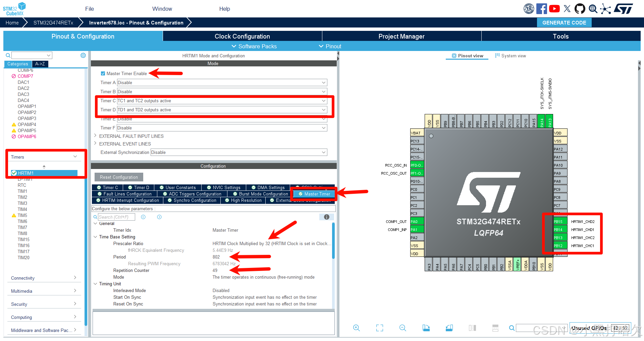Click the pin search magnifier icon
The width and height of the screenshot is (644, 341).
point(512,328)
